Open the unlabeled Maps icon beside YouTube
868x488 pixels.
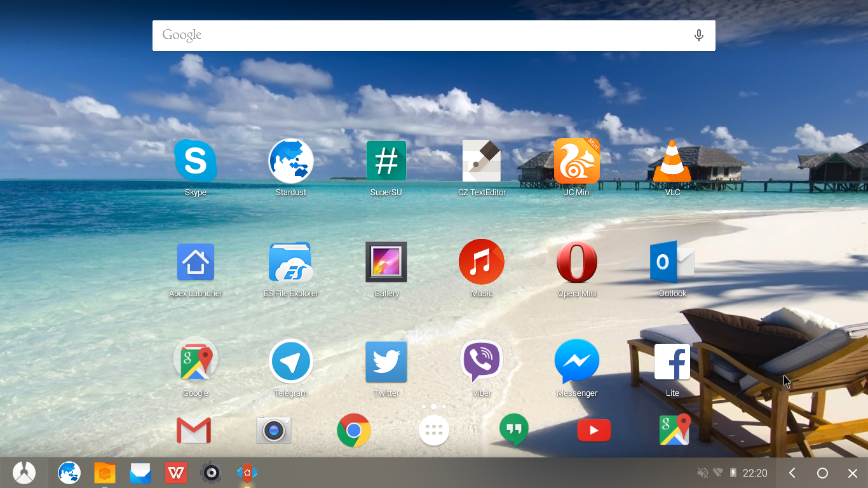674,430
